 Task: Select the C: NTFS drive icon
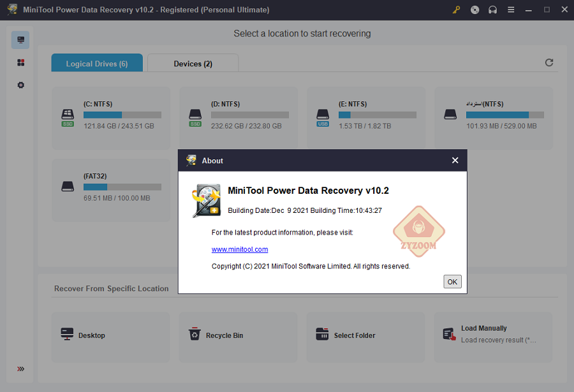68,117
